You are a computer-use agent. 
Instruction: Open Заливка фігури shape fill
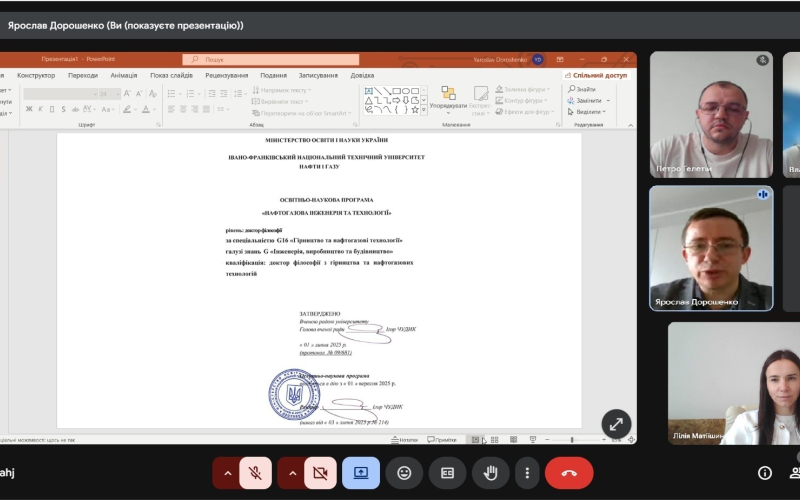[523, 89]
